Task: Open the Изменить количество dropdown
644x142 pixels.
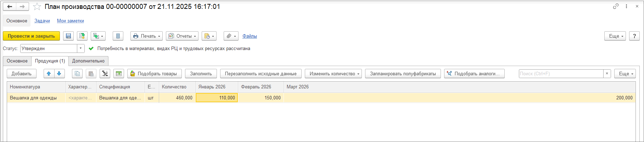Action: click(333, 73)
